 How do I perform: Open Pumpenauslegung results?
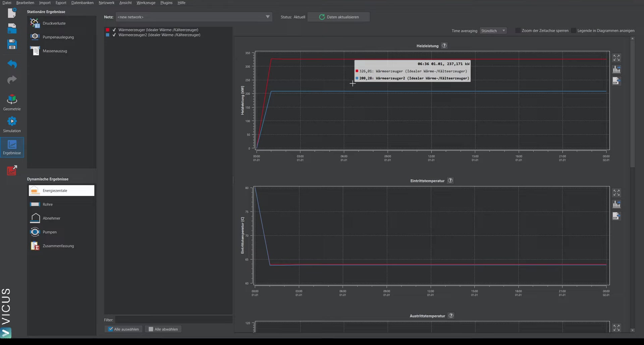[61, 37]
